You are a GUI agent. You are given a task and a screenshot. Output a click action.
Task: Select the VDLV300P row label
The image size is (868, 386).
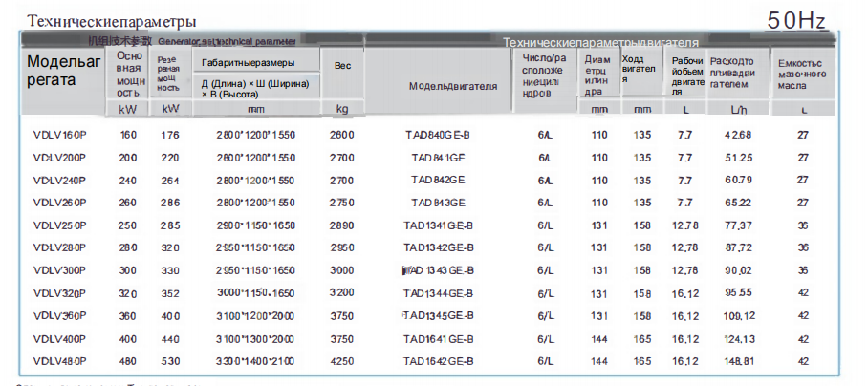click(59, 270)
